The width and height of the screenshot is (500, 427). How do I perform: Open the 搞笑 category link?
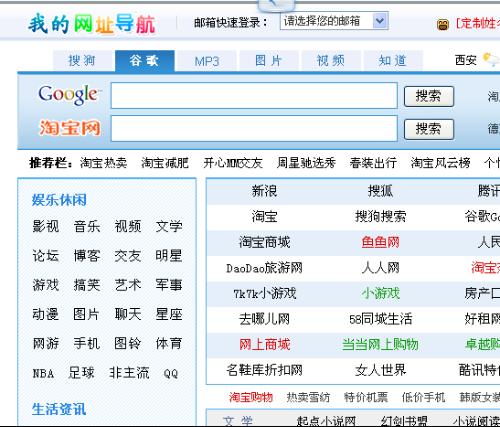coord(87,285)
